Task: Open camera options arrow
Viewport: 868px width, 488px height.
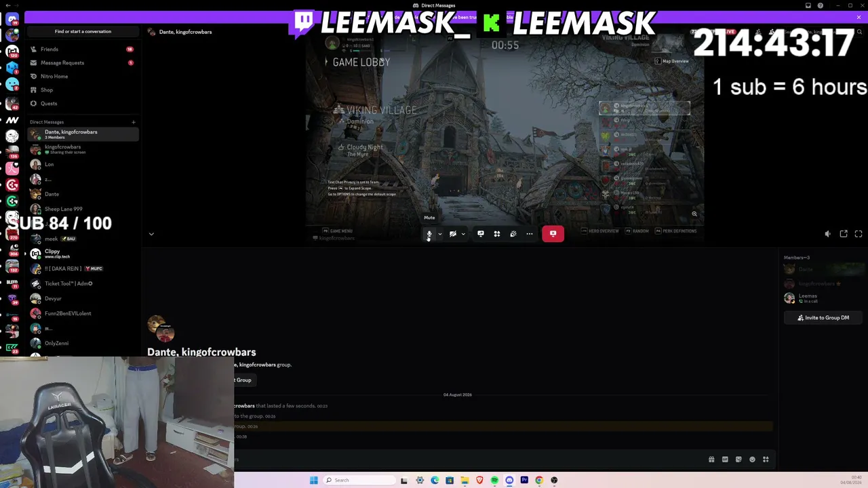Action: (463, 234)
